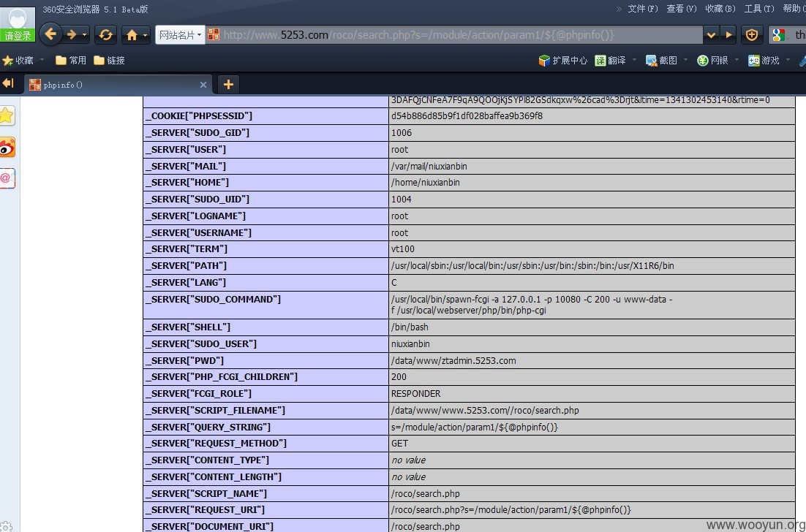Click the /var/mail/niuxianbin value

point(429,167)
